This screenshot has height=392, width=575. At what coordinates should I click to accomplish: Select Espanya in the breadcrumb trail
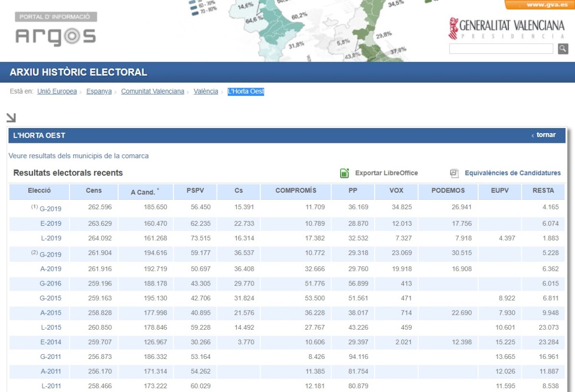99,91
